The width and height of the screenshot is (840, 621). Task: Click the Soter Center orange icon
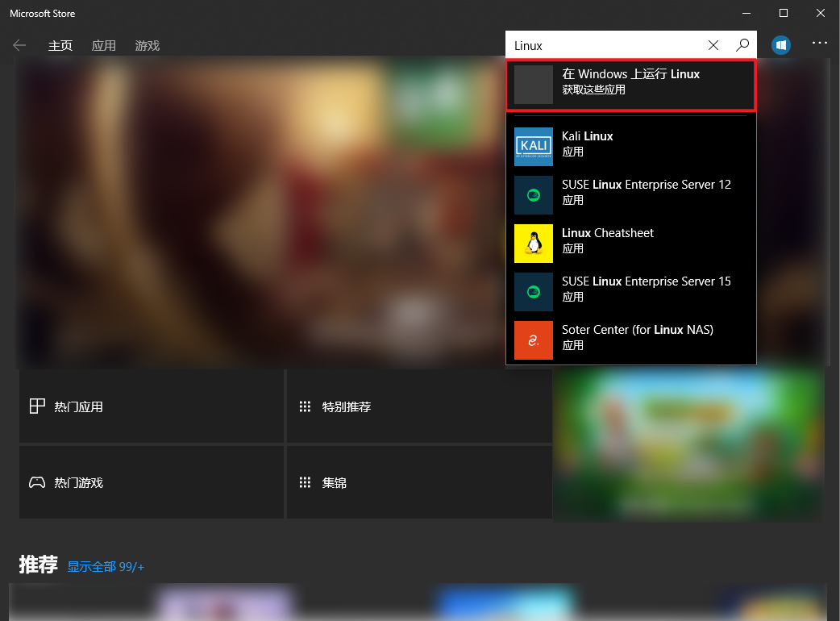[x=534, y=340]
